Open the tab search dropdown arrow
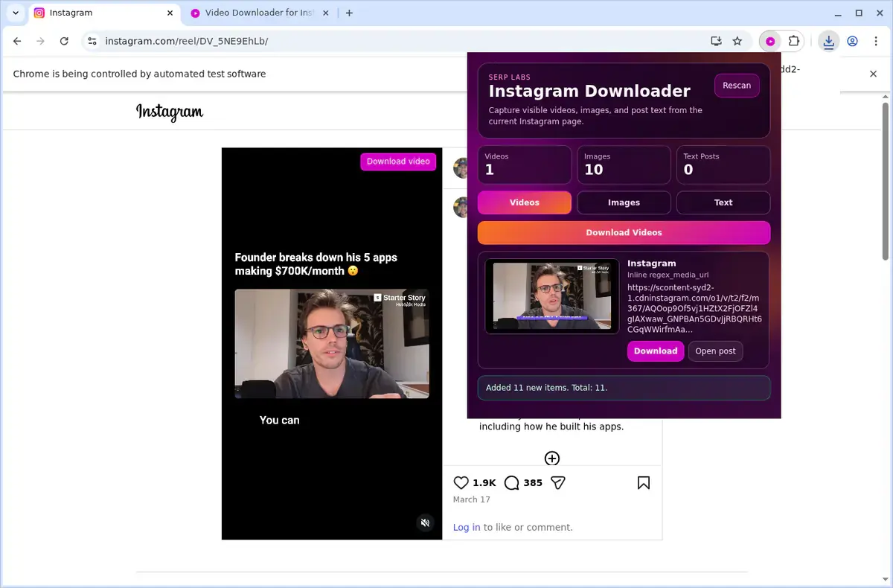The width and height of the screenshot is (893, 588). tap(16, 13)
